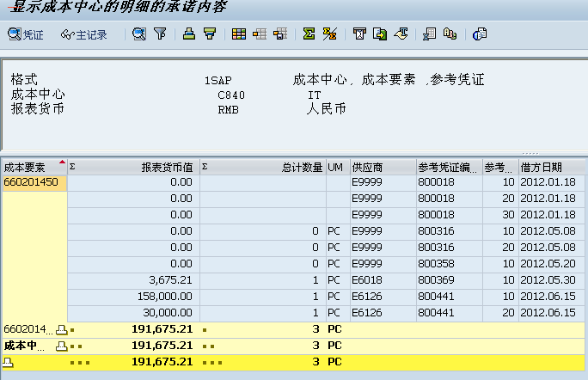This screenshot has width=588, height=380.
Task: Click reference document 800369
Action: 450,280
